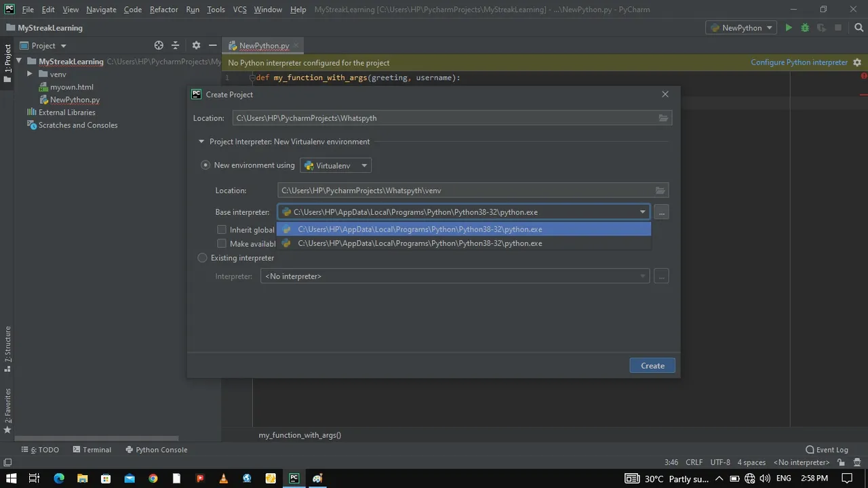Open 6: TODO tool window

[40, 449]
